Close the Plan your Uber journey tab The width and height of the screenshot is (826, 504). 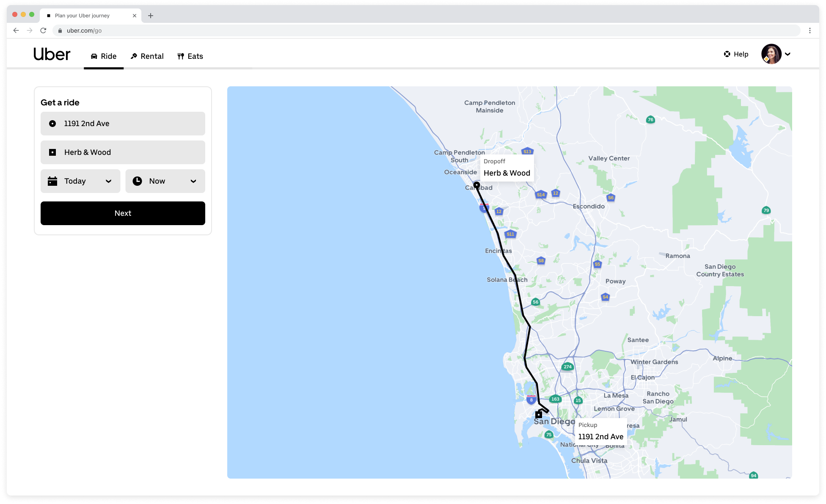pyautogui.click(x=135, y=16)
